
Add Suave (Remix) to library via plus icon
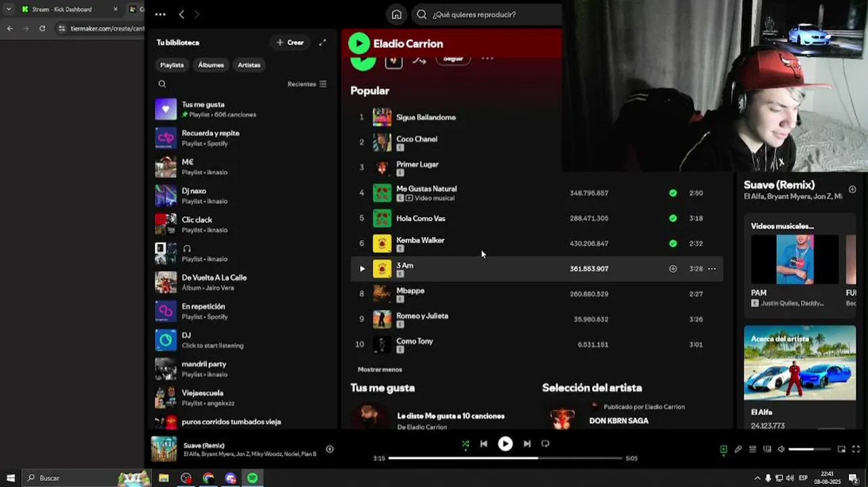852,189
